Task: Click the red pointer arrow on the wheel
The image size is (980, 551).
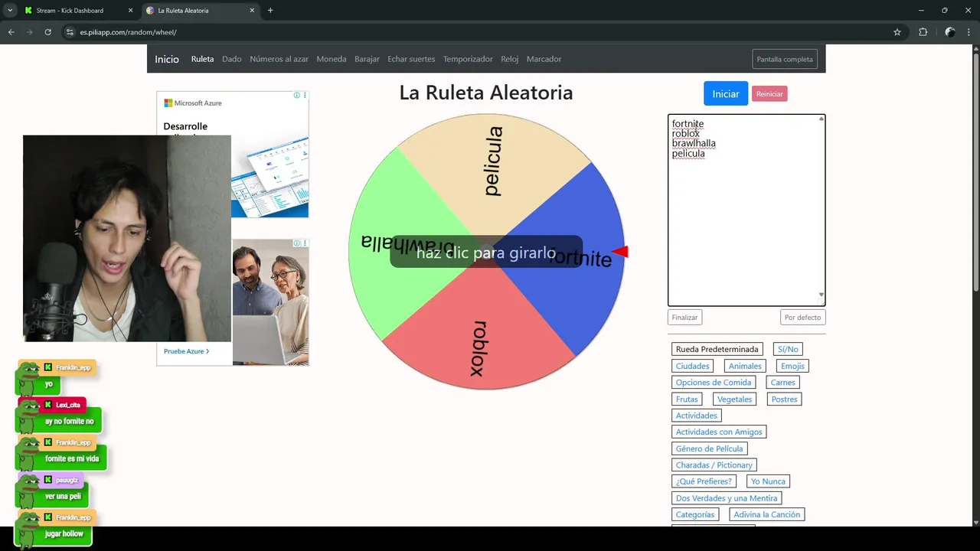Action: click(620, 252)
